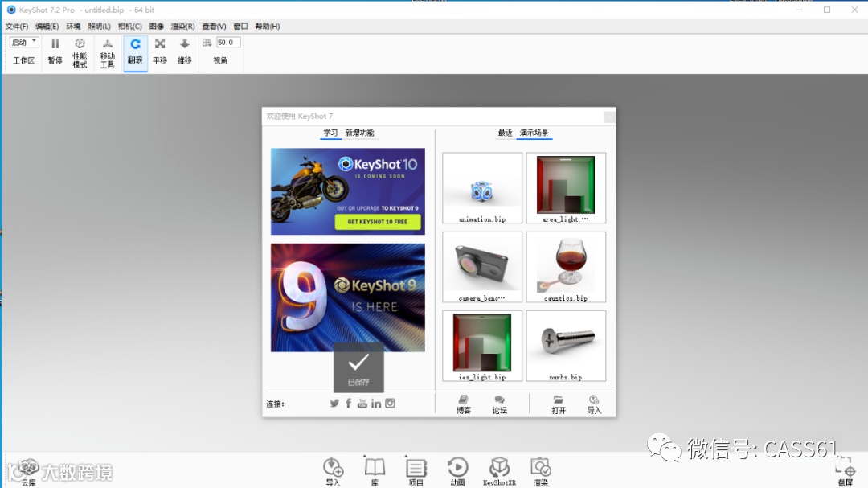Open the View menu

(215, 26)
